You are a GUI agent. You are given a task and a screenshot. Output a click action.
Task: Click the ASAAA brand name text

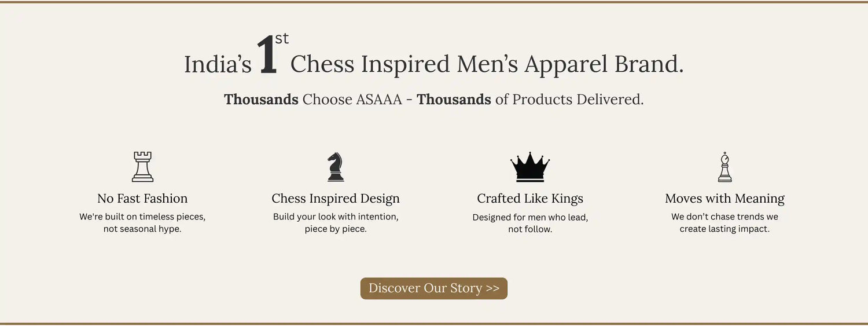[379, 100]
